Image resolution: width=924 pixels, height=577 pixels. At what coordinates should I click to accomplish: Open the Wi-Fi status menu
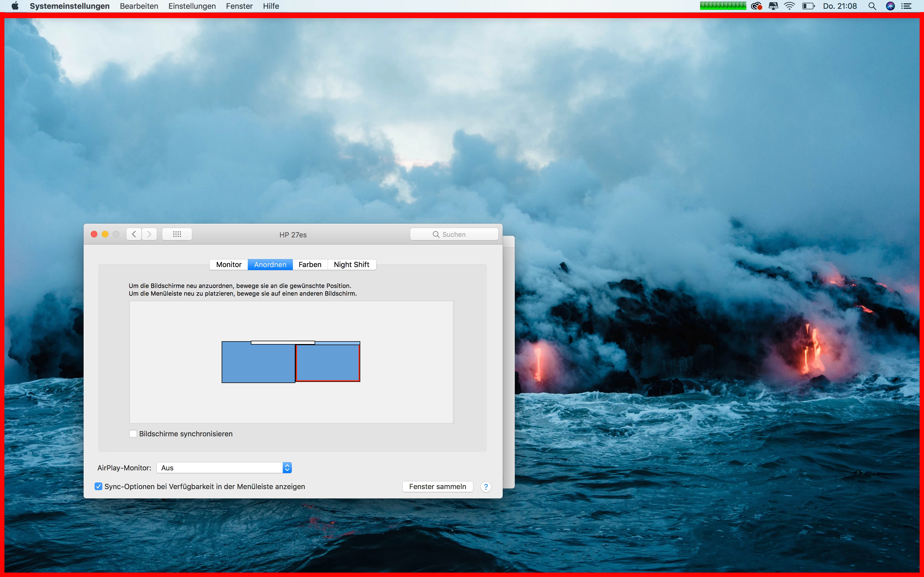789,6
